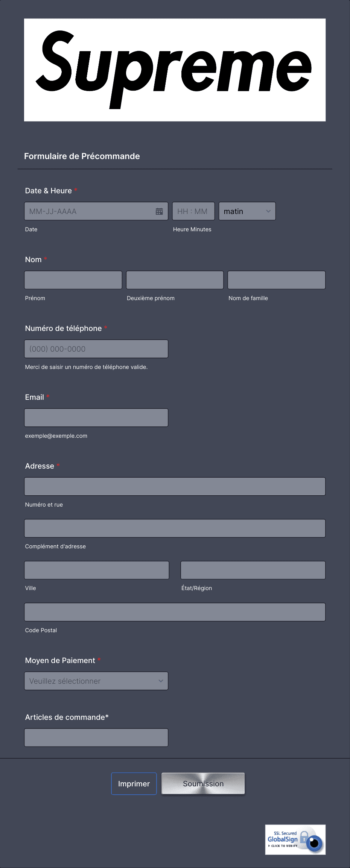
Task: Click the "Date & Heure" label
Action: coord(49,191)
